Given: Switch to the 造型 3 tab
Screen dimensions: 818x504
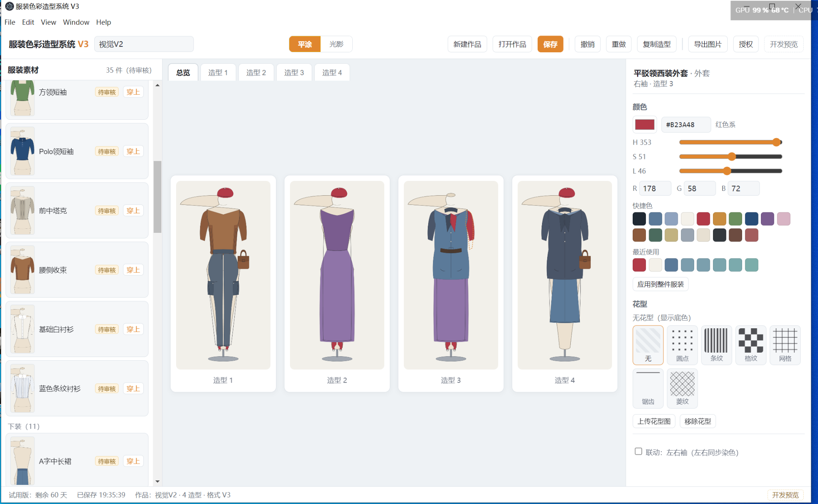Looking at the screenshot, I should tap(294, 73).
